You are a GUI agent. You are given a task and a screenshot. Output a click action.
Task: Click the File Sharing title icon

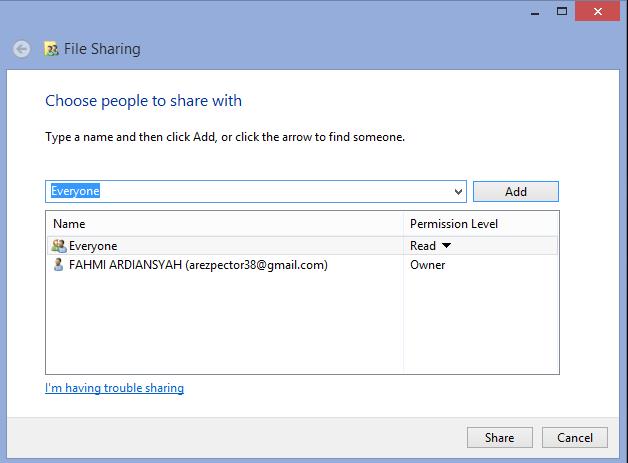point(51,49)
